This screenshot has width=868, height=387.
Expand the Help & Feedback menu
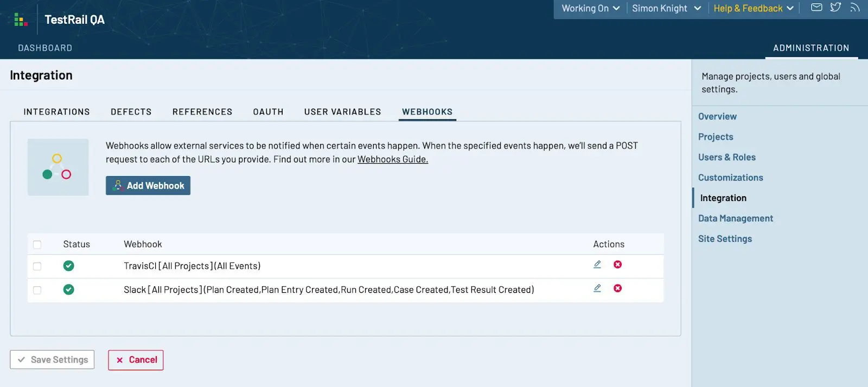[754, 8]
